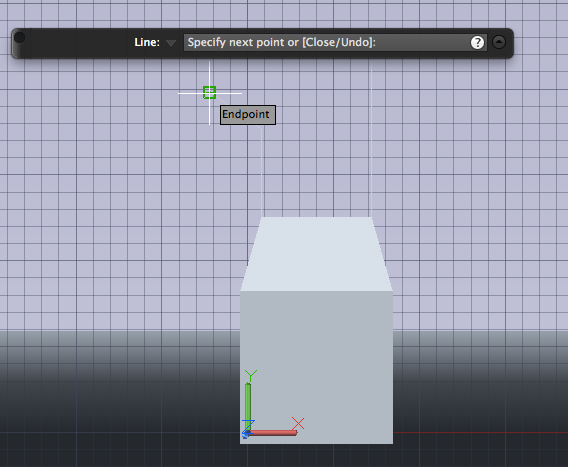Screen dimensions: 568x467
Task: Select thin line rising from solid's top-right corner
Action: click(x=371, y=139)
